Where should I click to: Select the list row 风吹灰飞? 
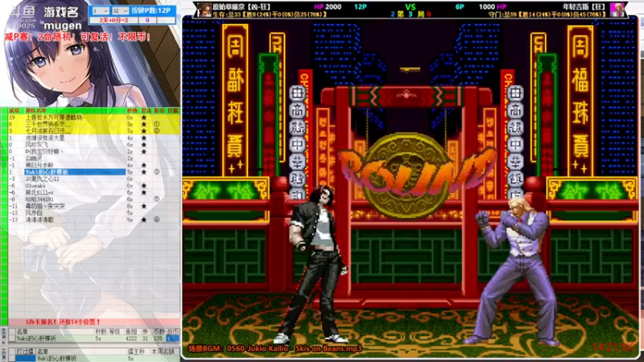(x=93, y=145)
